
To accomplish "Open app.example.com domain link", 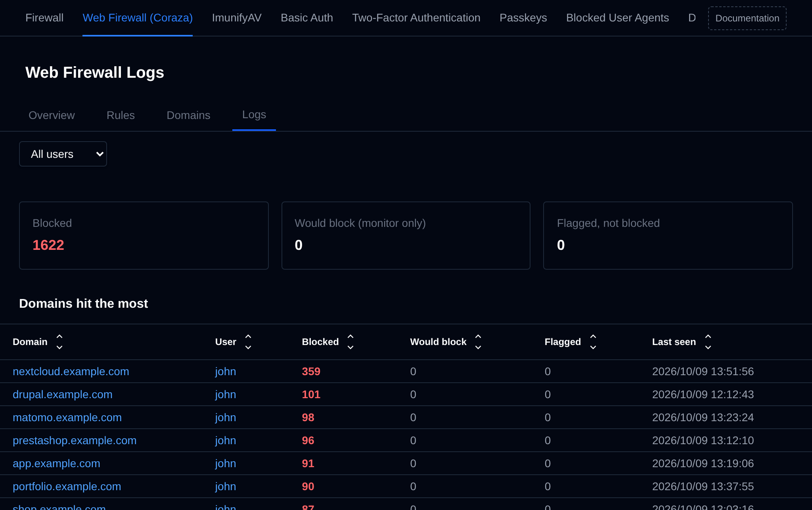I will pyautogui.click(x=56, y=464).
